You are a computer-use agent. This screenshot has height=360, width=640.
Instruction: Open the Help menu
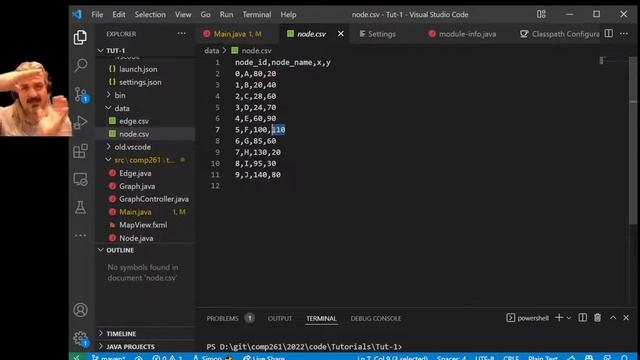click(288, 14)
